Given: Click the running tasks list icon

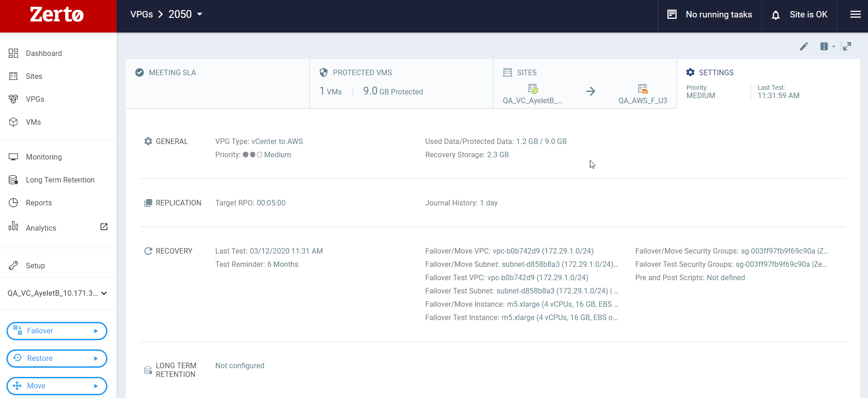Looking at the screenshot, I should [672, 14].
